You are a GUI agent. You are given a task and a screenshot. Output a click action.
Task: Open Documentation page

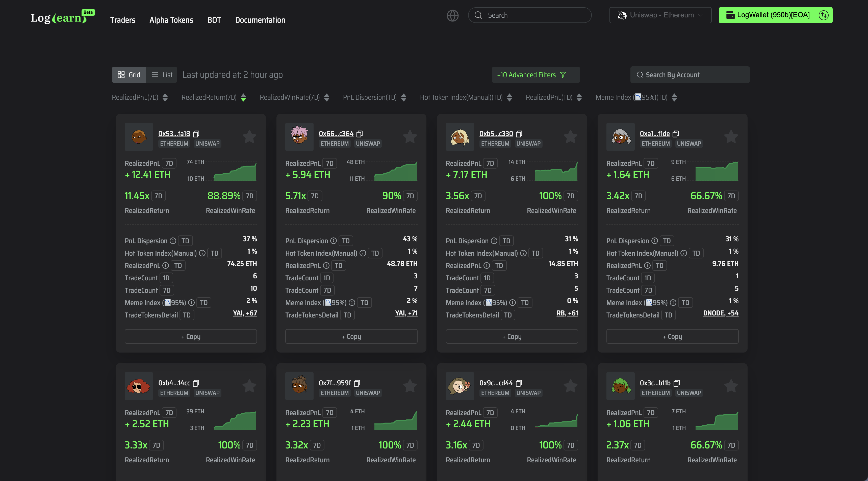[x=260, y=20]
